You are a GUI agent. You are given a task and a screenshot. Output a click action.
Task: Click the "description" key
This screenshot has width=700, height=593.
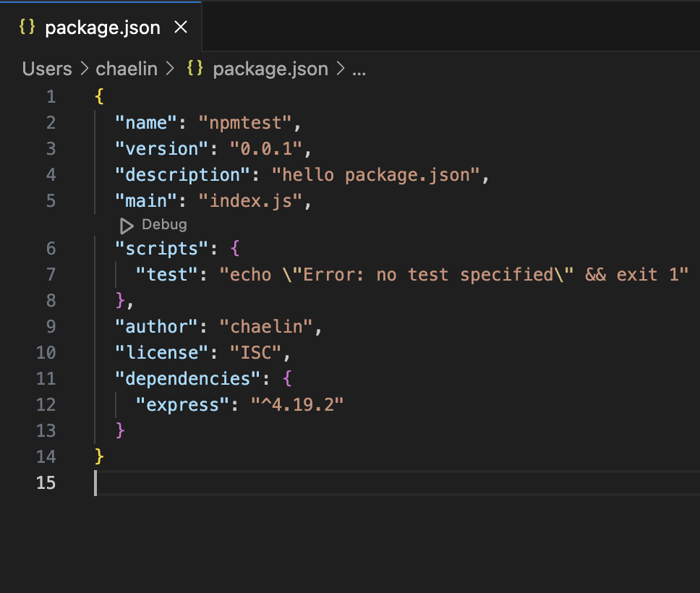coord(182,174)
